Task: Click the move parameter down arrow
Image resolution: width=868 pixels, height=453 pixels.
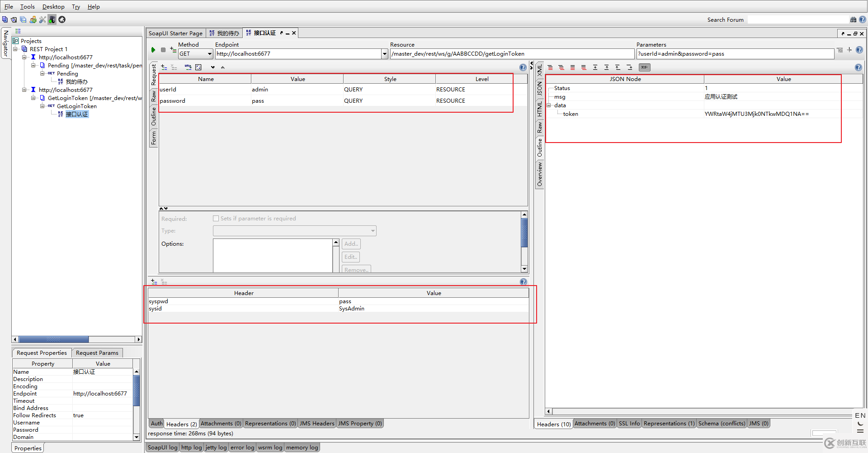Action: pos(212,67)
